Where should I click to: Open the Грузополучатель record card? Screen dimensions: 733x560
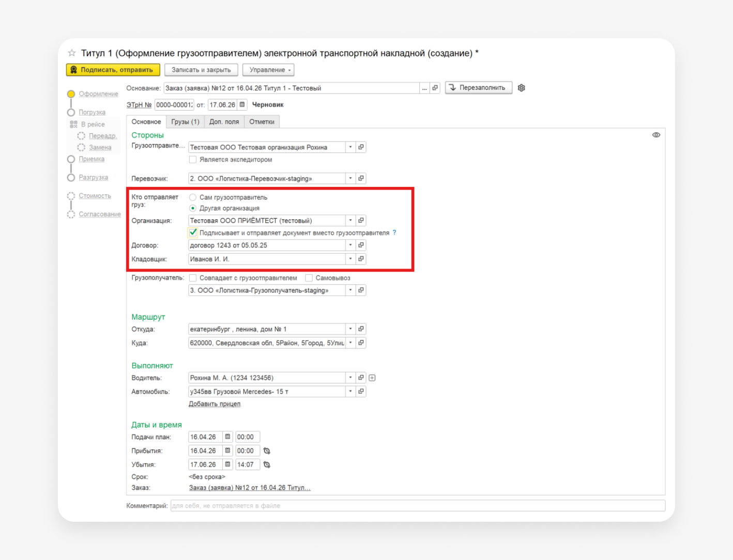(361, 290)
